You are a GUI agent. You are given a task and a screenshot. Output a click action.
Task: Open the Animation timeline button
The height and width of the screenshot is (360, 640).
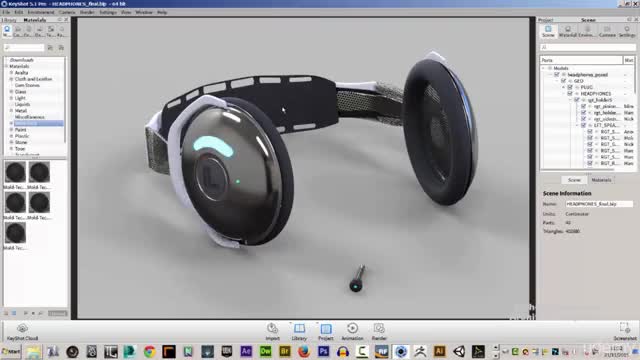(352, 331)
